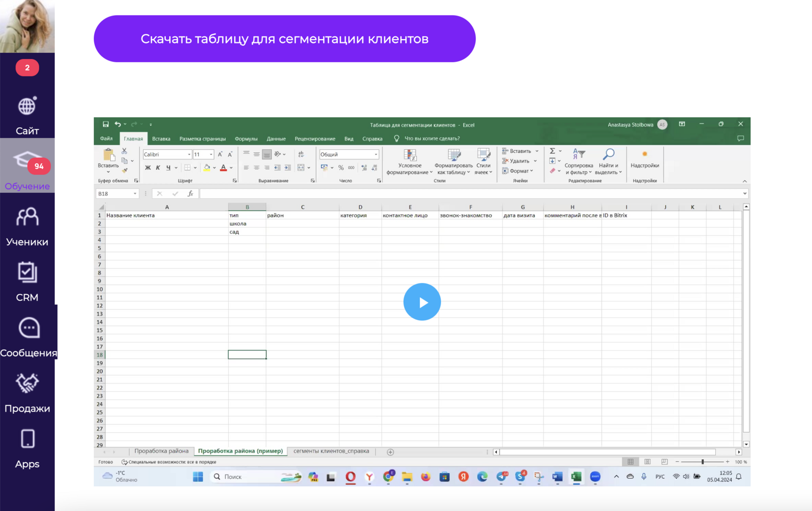Open the Сайт section in sidebar

click(x=27, y=116)
